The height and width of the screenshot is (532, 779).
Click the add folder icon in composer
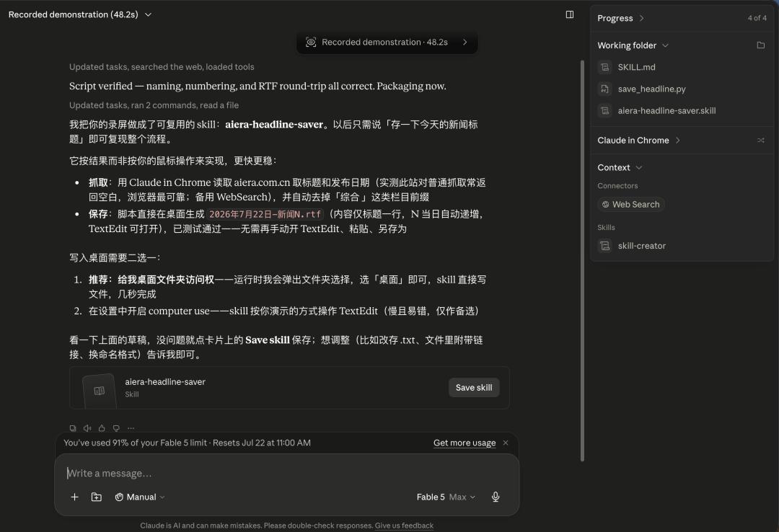[97, 497]
